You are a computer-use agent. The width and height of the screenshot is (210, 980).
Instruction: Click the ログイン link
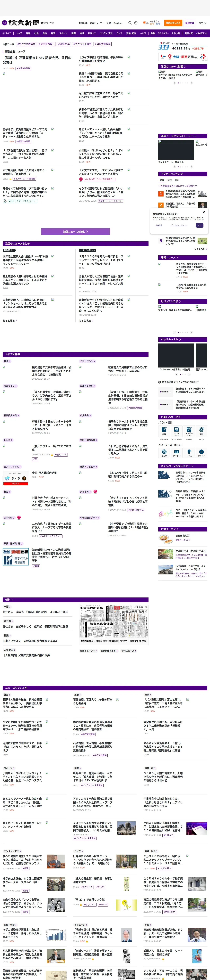coord(202,23)
